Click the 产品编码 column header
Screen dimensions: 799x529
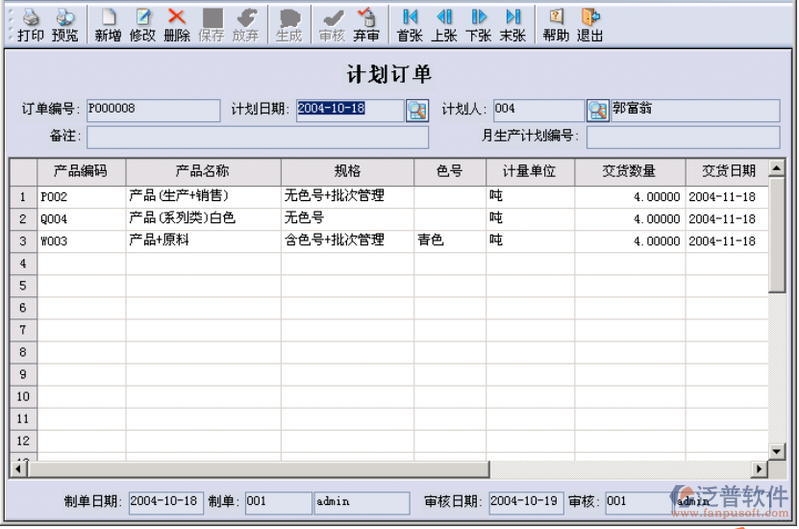pyautogui.click(x=81, y=172)
